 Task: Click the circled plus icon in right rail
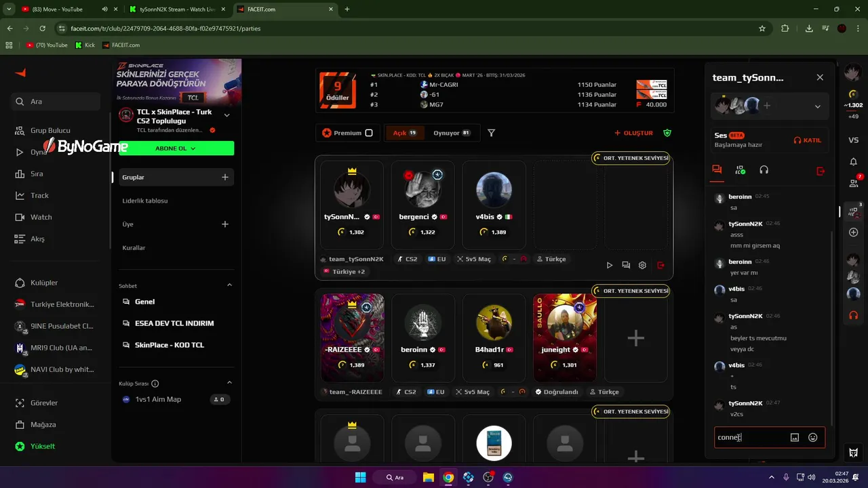pos(854,232)
